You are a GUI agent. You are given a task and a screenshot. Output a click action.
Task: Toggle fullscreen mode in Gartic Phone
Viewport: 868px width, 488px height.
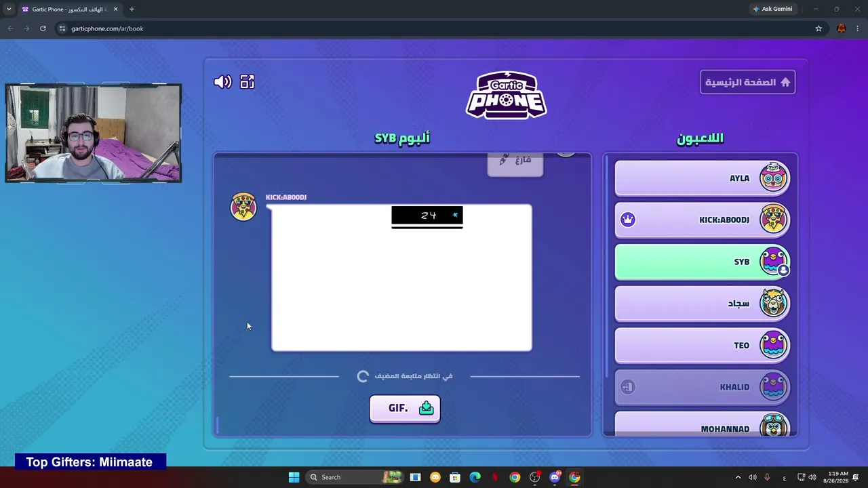pos(247,82)
